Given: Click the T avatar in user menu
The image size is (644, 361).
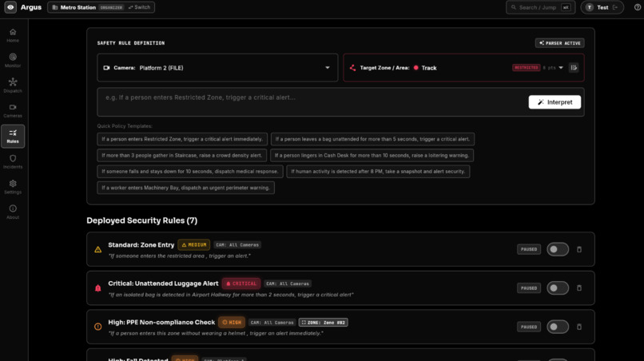Looking at the screenshot, I should 590,7.
